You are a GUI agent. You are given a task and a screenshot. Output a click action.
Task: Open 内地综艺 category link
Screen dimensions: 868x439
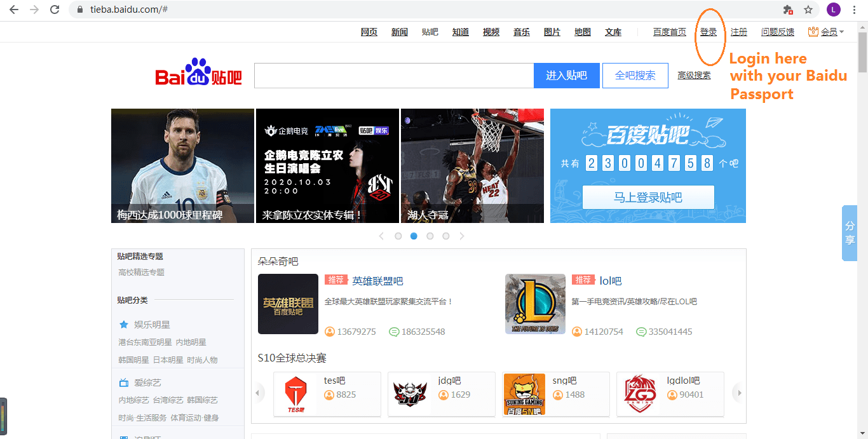[x=133, y=400]
